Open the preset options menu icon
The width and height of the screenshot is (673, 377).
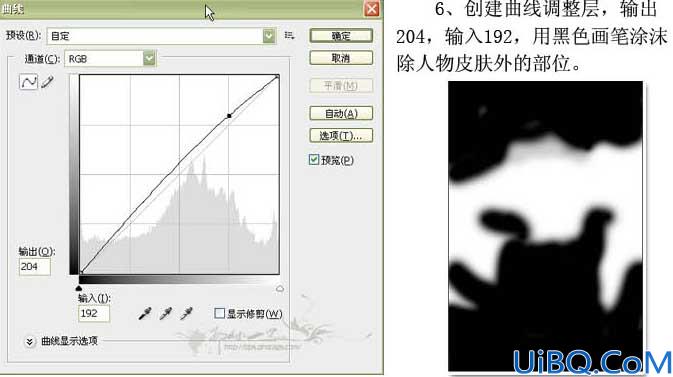[290, 36]
